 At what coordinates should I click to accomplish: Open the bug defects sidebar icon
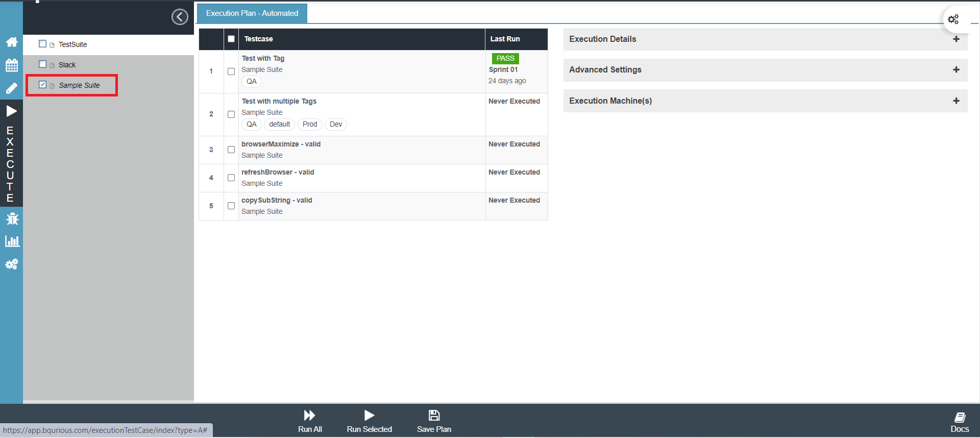click(x=12, y=219)
